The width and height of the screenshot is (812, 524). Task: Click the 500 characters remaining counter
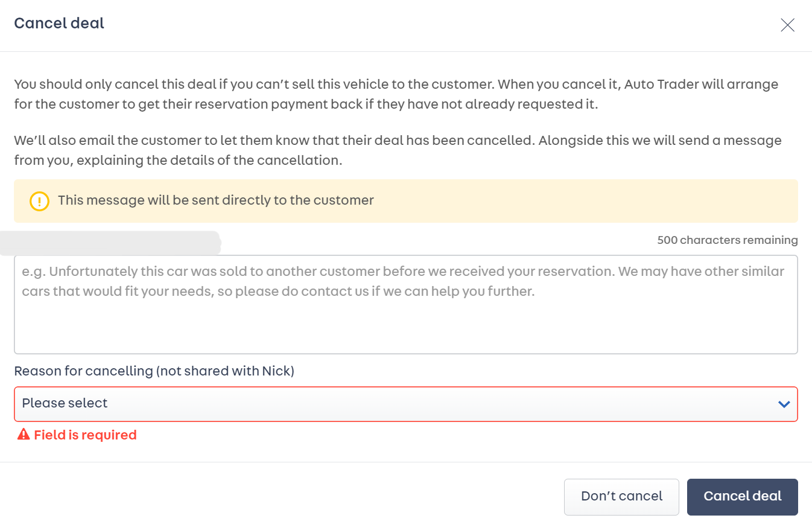pyautogui.click(x=727, y=240)
